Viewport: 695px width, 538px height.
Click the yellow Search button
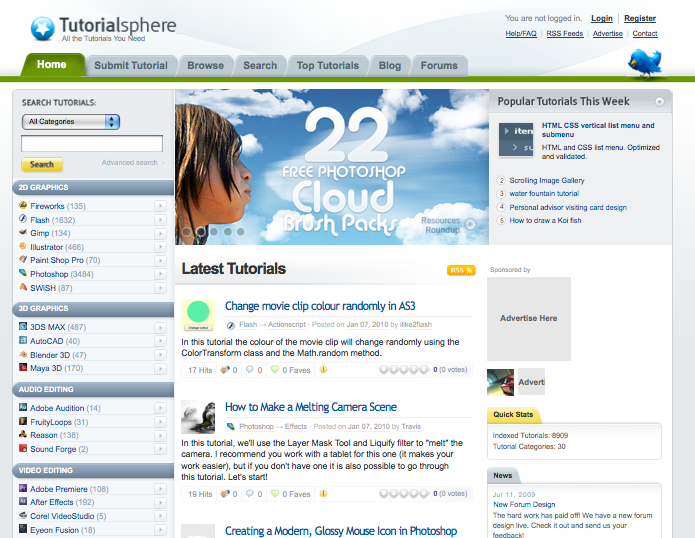[42, 164]
